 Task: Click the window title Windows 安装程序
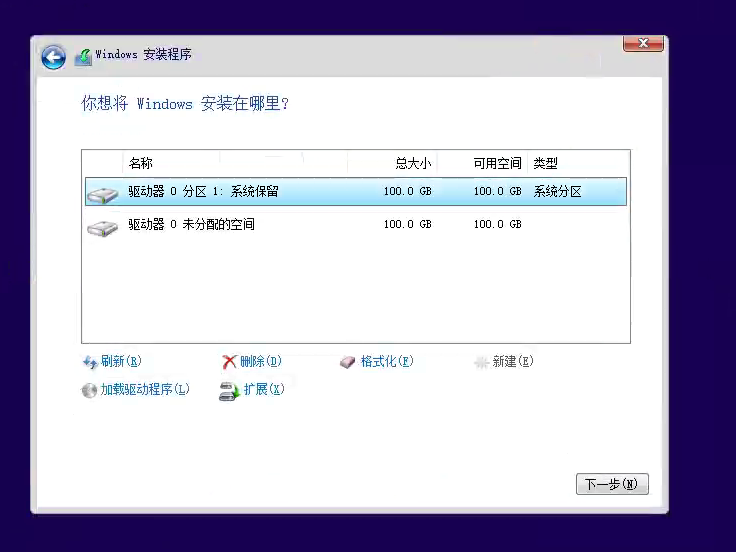[143, 54]
